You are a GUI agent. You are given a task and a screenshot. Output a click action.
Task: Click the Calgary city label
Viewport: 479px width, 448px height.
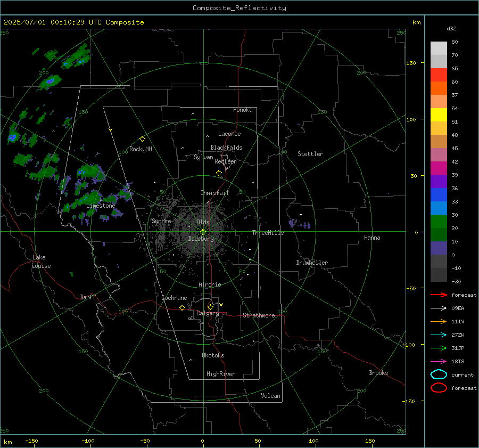pos(208,313)
